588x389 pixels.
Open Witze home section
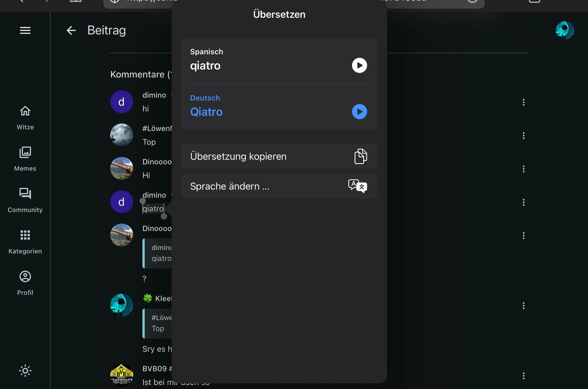tap(25, 118)
